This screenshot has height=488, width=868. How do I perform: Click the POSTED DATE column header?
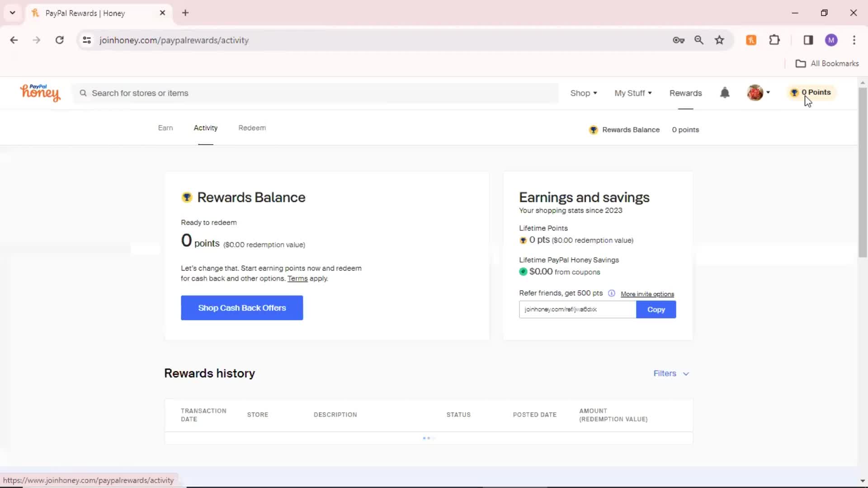[535, 415]
